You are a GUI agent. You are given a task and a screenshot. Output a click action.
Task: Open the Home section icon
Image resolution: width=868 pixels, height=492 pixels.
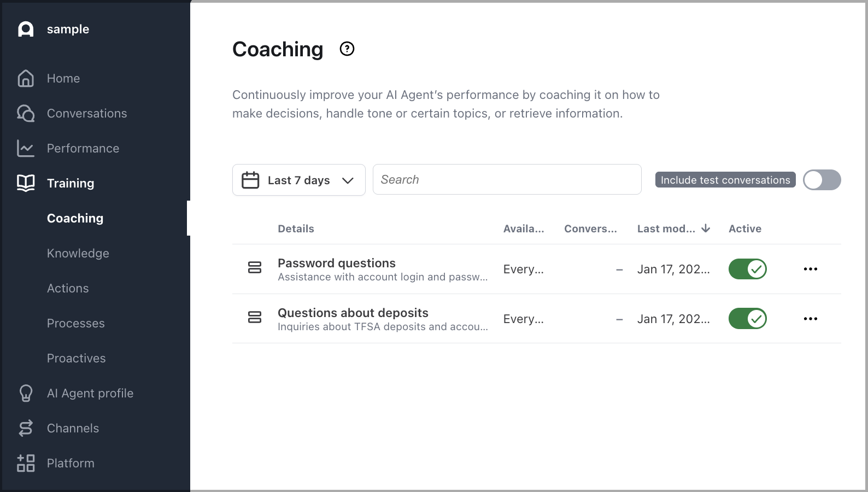pos(25,78)
